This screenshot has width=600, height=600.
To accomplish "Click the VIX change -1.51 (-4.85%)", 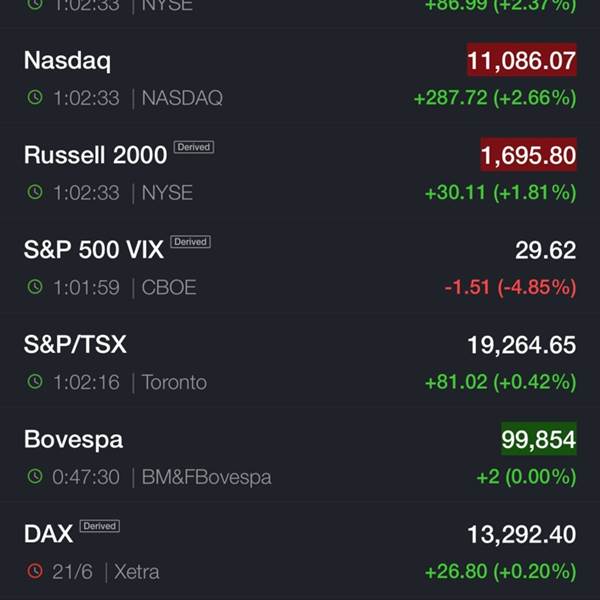I will (510, 287).
